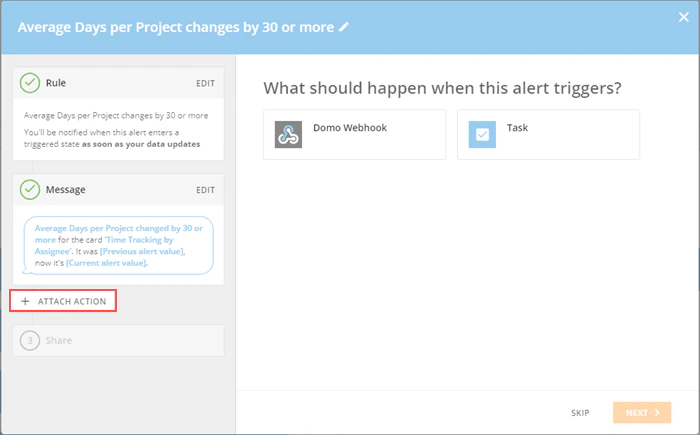700x435 pixels.
Task: Click the Attach Action button
Action: (x=63, y=301)
